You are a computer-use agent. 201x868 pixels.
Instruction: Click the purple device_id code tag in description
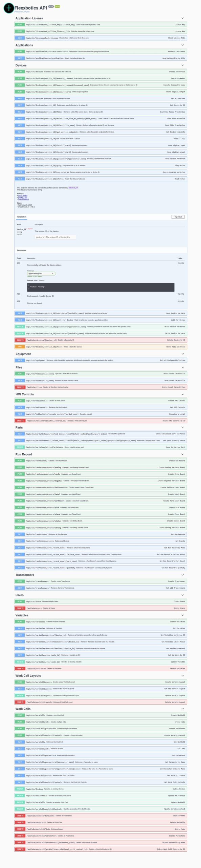pyautogui.click(x=73, y=188)
